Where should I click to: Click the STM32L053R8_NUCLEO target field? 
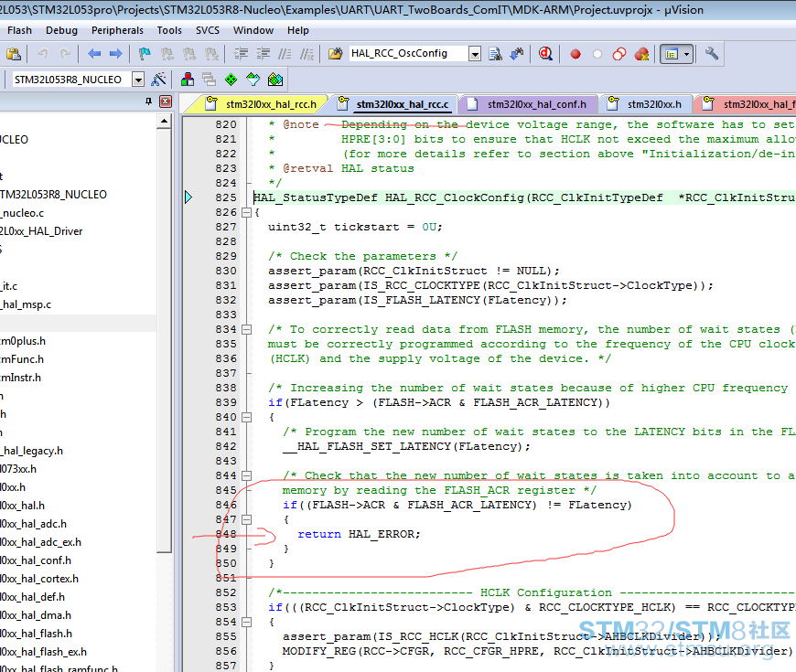click(x=71, y=80)
